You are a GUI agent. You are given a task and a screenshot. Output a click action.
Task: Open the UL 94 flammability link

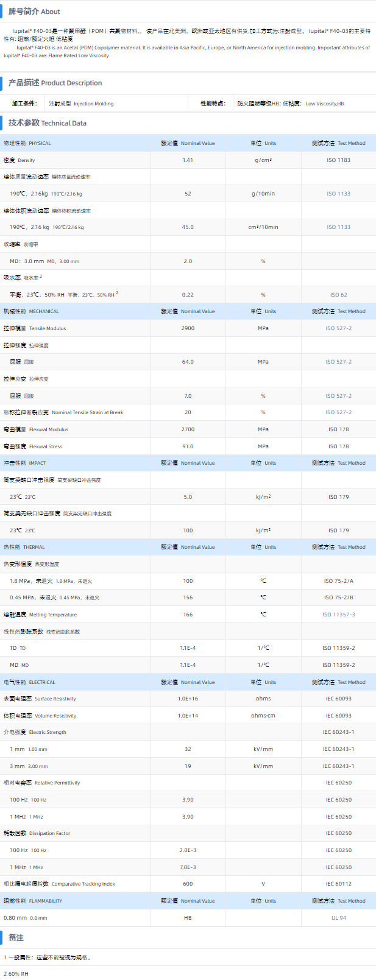(x=338, y=918)
